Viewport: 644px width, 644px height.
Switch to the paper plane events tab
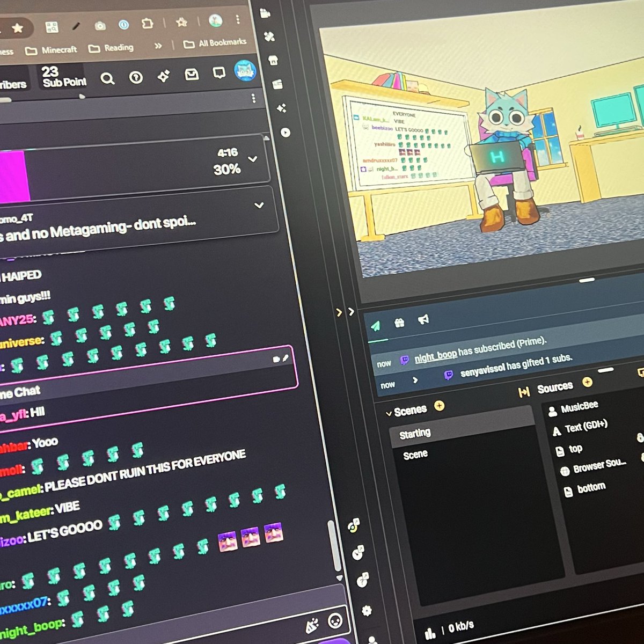click(x=376, y=326)
